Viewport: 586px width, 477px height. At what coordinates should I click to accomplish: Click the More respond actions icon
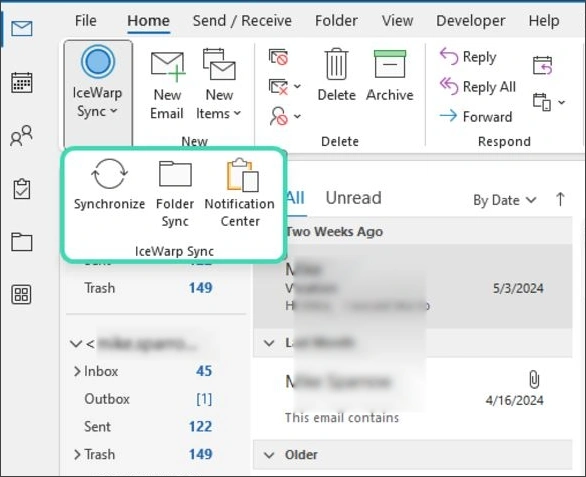542,102
